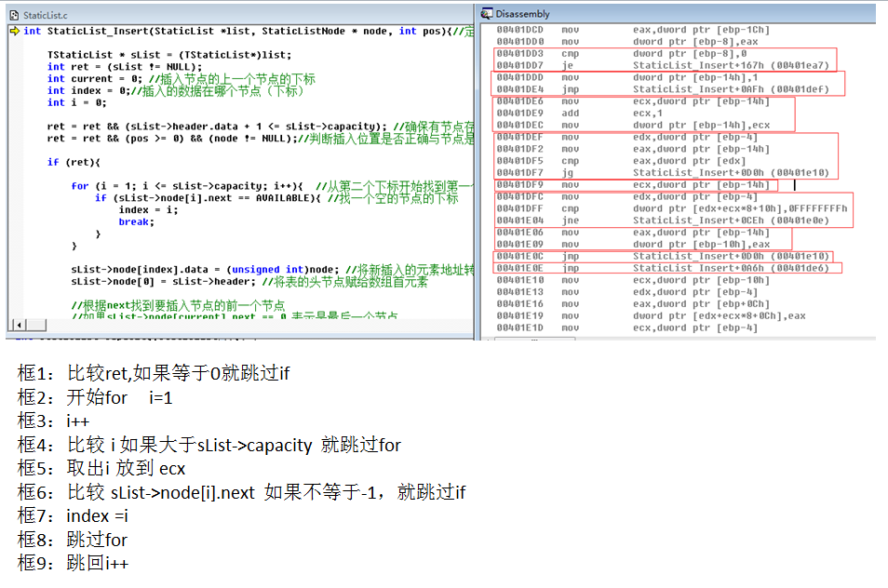Screen dimensions: 888x588
Task: Click the jg instruction at 00401DF7
Action: [663, 173]
